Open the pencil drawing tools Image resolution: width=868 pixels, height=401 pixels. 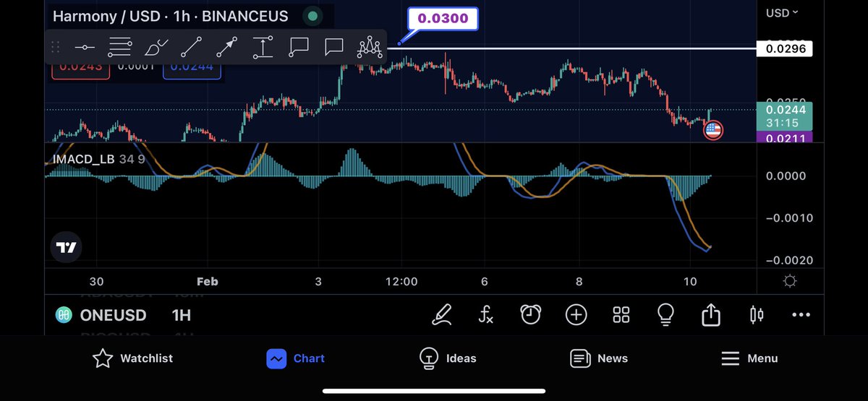tap(441, 314)
